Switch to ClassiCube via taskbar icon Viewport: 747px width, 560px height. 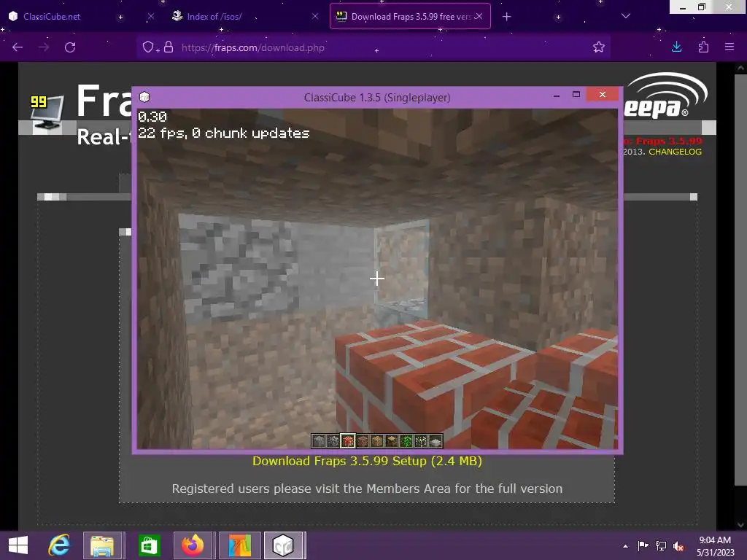pos(284,545)
